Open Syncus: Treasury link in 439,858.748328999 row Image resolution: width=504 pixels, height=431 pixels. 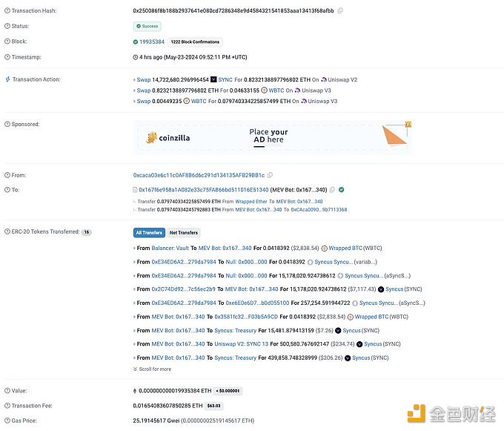235,358
